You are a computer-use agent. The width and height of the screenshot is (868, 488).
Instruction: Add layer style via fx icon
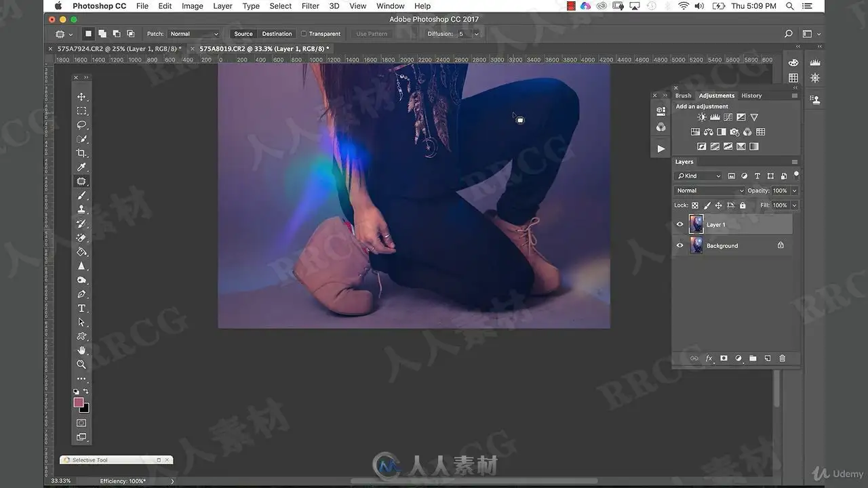coord(709,359)
